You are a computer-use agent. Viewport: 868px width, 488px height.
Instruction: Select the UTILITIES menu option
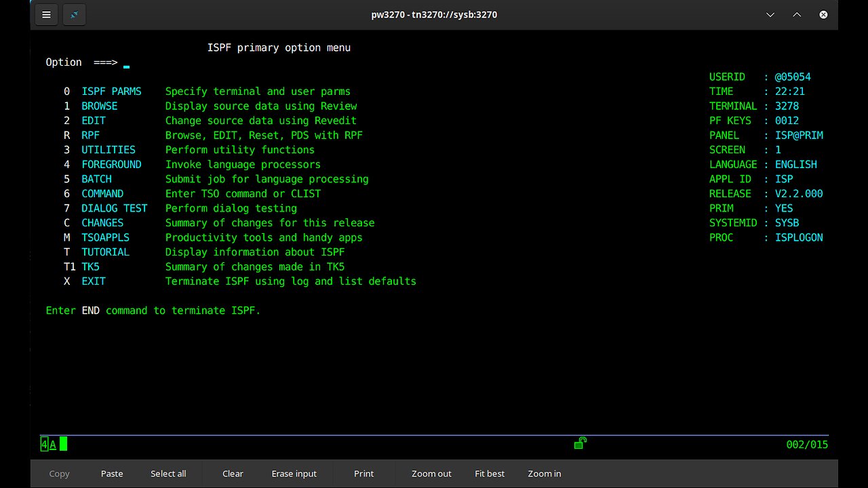point(108,150)
